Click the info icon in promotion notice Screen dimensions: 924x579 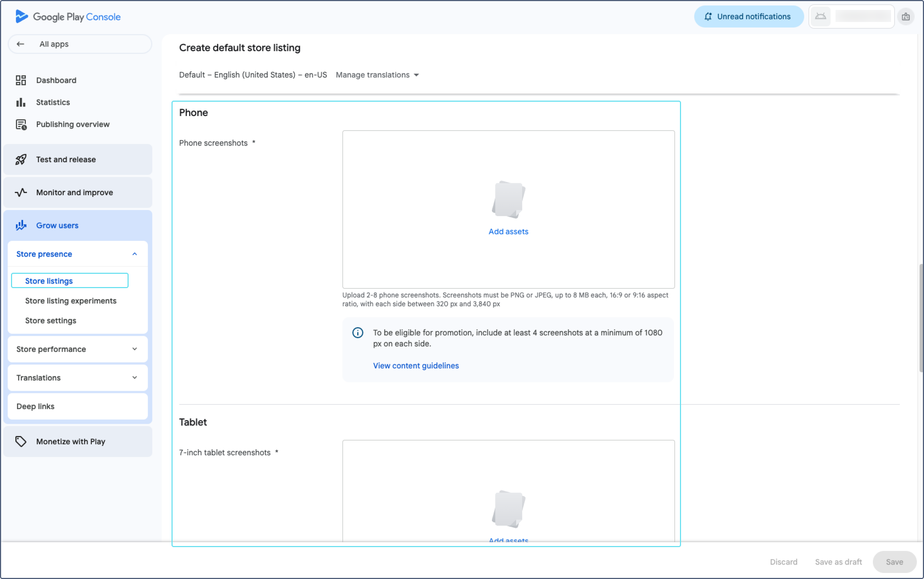pos(358,333)
